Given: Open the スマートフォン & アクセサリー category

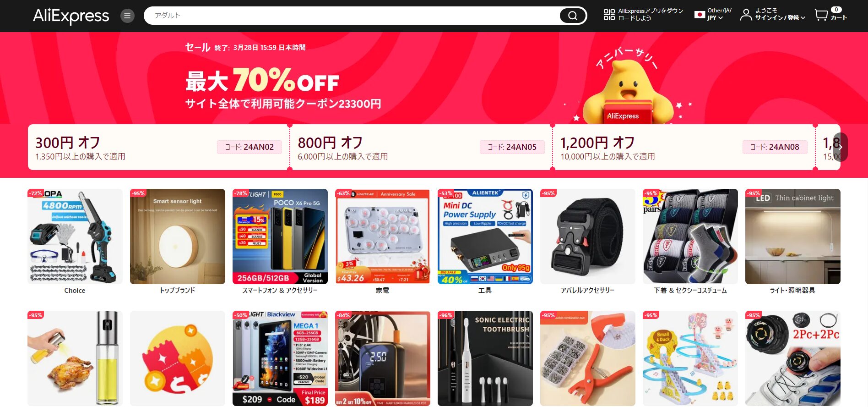Looking at the screenshot, I should point(280,242).
